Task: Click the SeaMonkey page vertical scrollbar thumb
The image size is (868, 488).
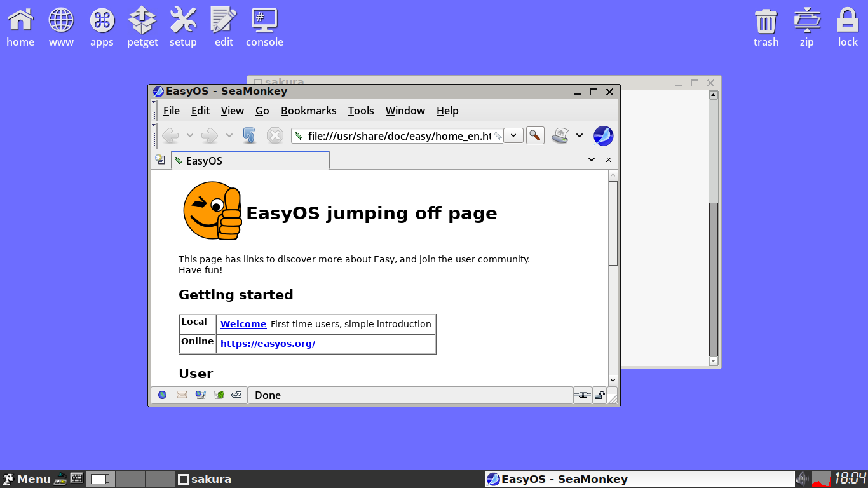Action: (613, 223)
